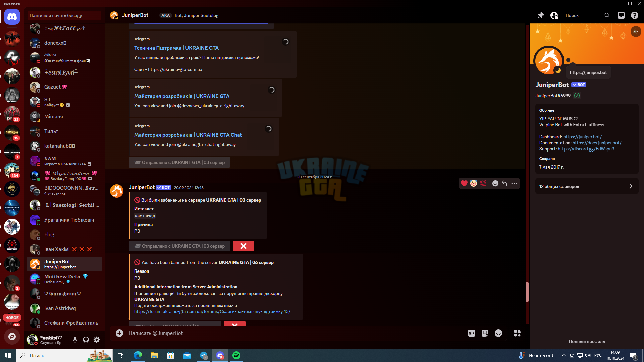This screenshot has width=644, height=362.
Task: React with the 100 emoji
Action: point(483,183)
